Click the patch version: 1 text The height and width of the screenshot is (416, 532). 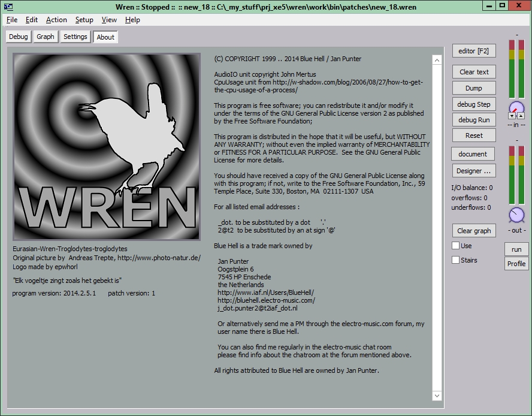pos(131,293)
